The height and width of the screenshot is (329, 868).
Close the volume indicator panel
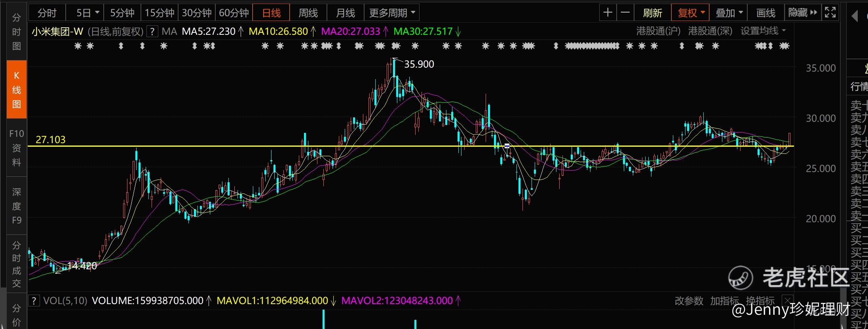click(x=788, y=301)
